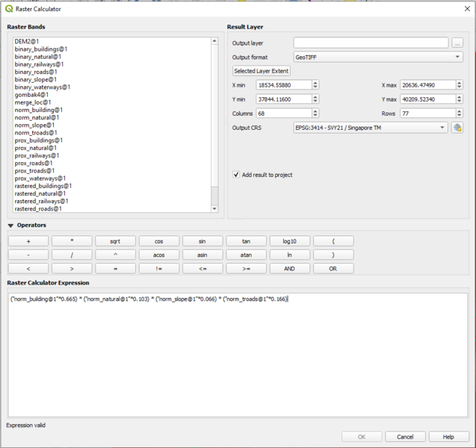Insert the acos function
This screenshot has height=448, width=476.
click(158, 255)
